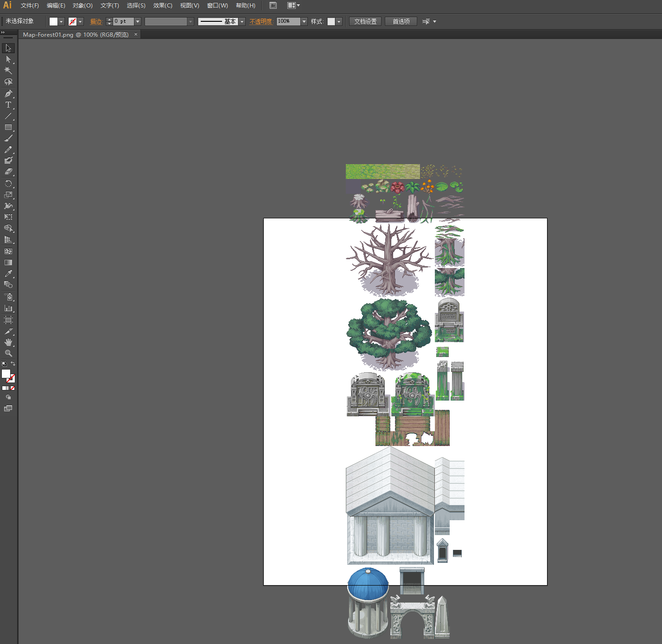
Task: Choose the Rotate tool
Action: (x=8, y=184)
